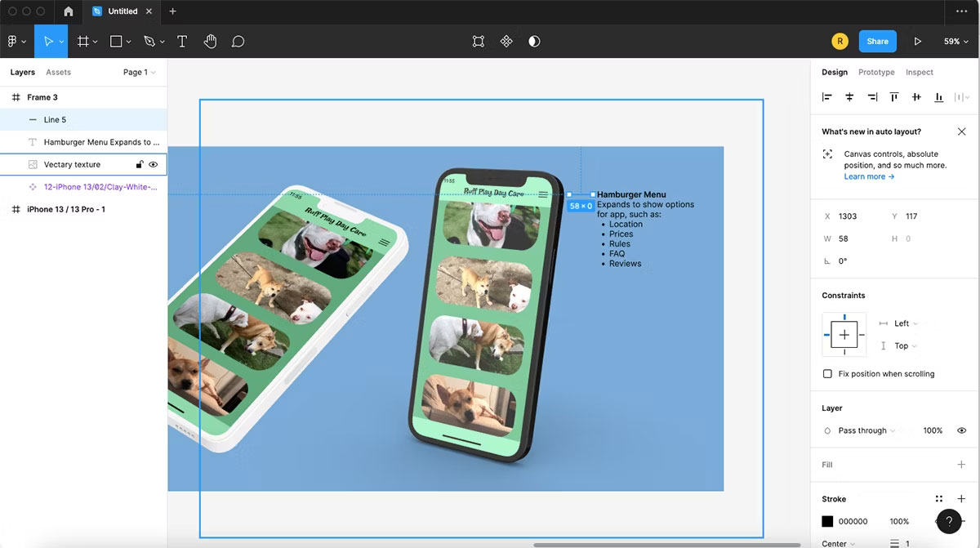Select the Text tool
The image size is (980, 548).
[x=182, y=42]
